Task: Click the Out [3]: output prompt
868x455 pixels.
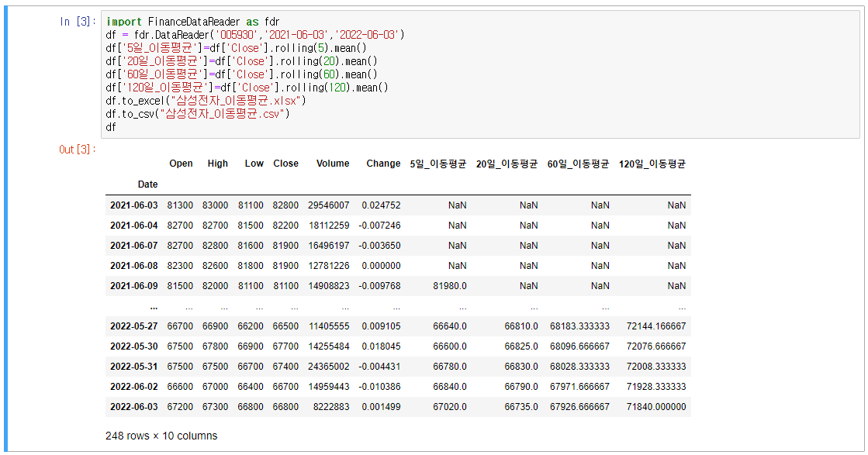Action: (78, 150)
